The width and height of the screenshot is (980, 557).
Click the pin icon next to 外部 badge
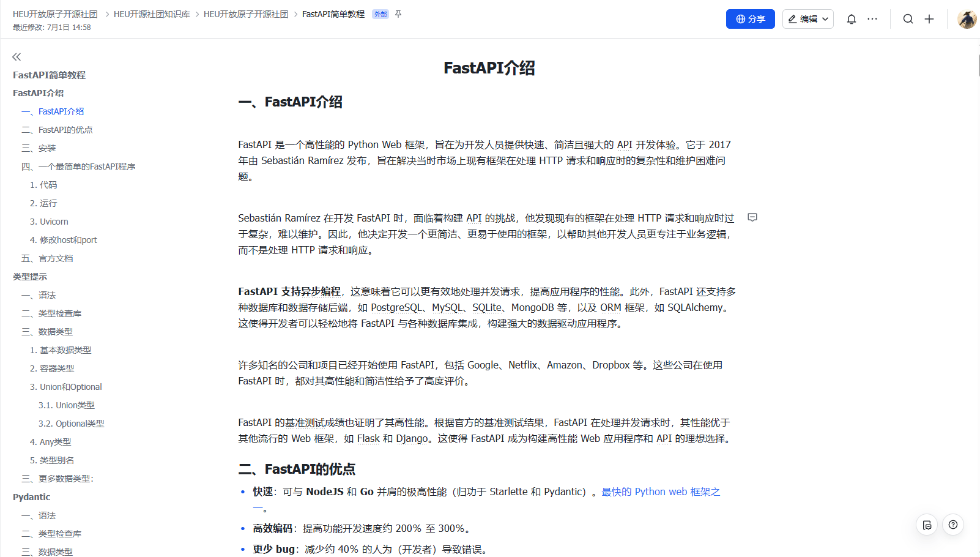click(x=398, y=13)
